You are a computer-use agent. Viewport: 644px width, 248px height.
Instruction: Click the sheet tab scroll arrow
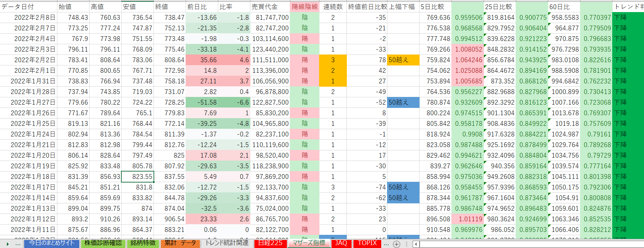click(7, 244)
